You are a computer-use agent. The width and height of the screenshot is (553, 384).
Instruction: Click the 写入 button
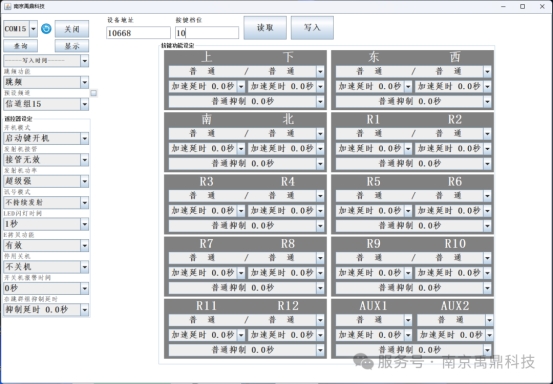tap(312, 28)
